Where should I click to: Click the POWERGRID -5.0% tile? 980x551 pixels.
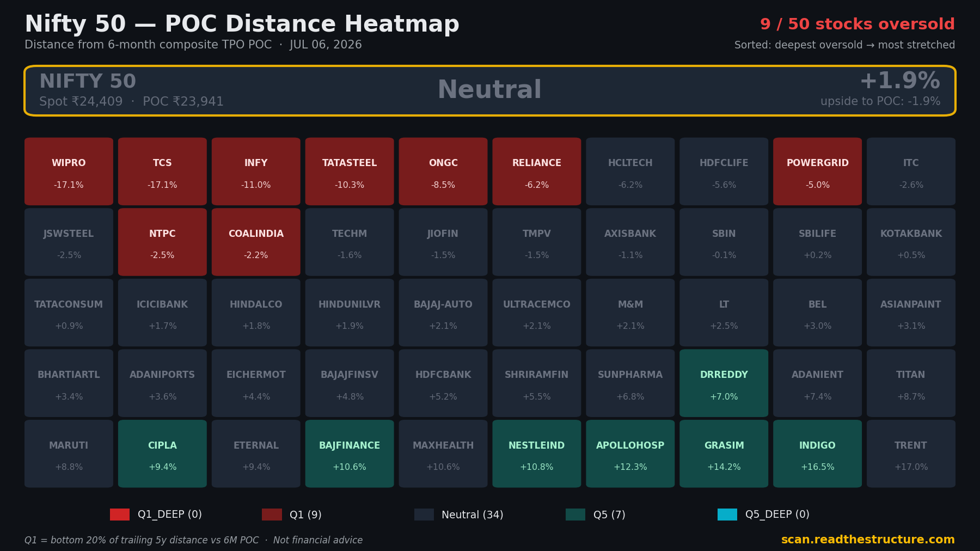point(818,172)
